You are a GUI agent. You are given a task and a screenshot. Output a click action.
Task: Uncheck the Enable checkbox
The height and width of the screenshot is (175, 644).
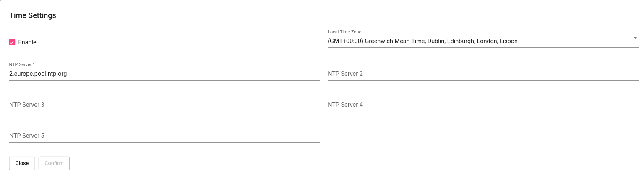click(12, 42)
